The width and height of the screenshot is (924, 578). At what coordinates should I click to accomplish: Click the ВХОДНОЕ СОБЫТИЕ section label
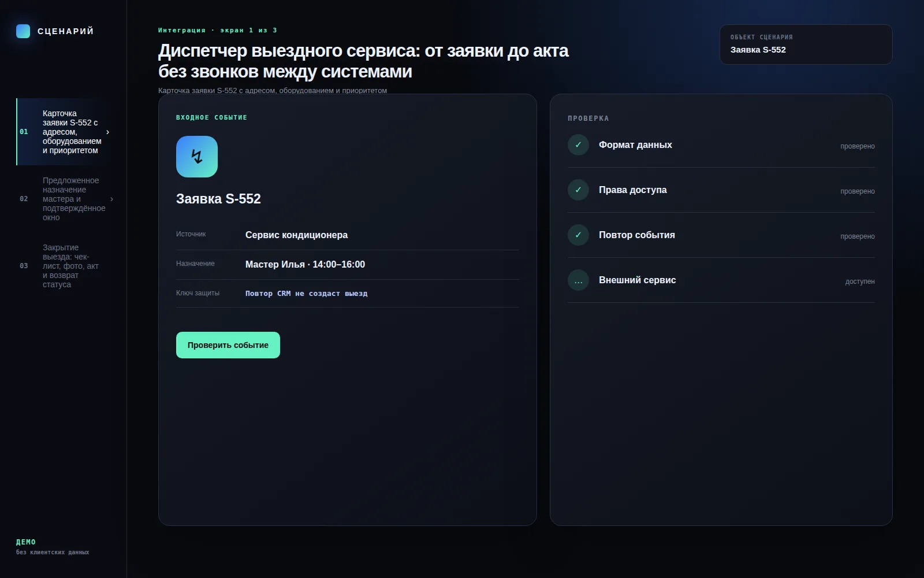point(211,117)
